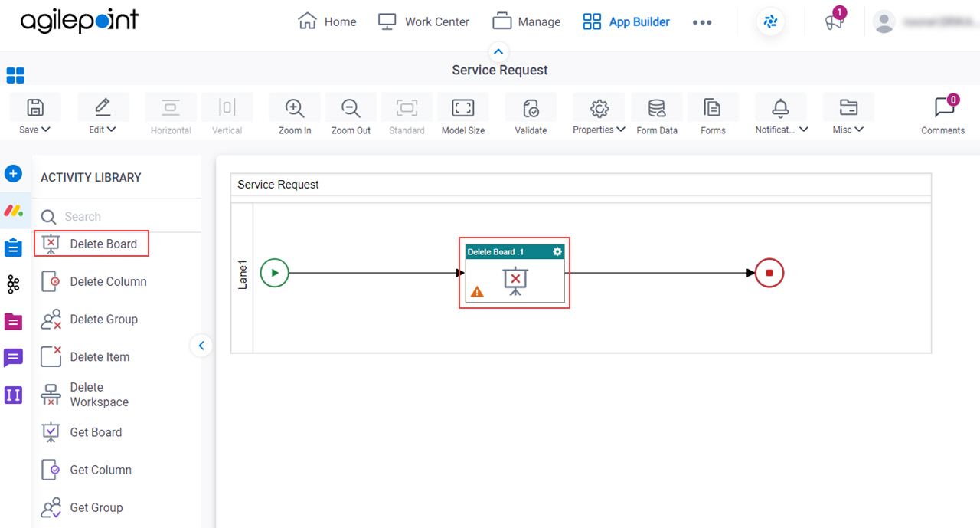
Task: Select the Kafka-style nodes sidebar icon
Action: pyautogui.click(x=13, y=284)
